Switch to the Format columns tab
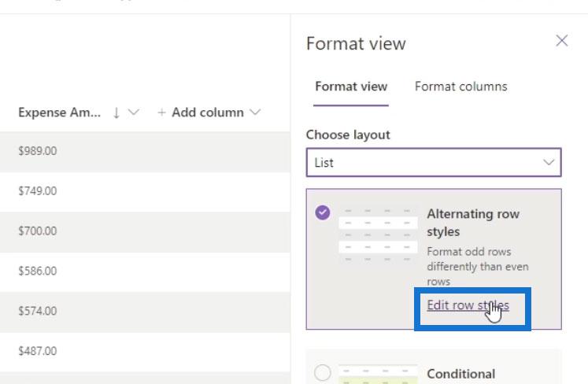The image size is (588, 384). [x=460, y=87]
